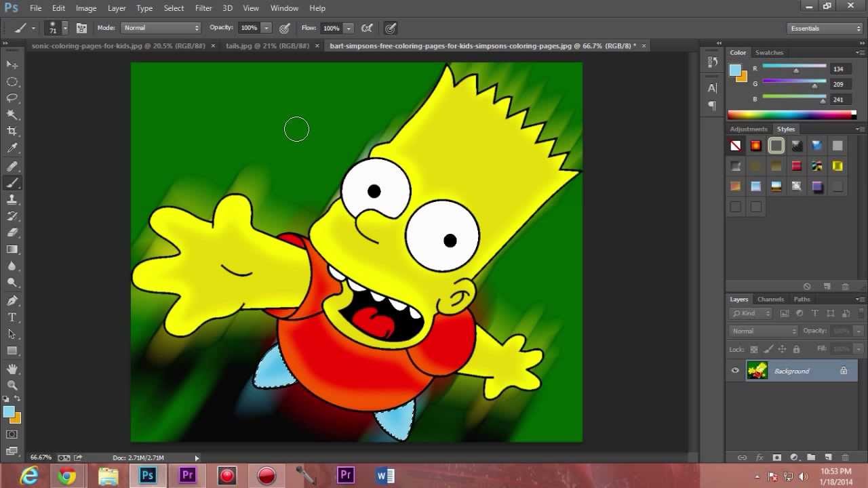
Task: Select the Clone Stamp tool
Action: coord(12,200)
